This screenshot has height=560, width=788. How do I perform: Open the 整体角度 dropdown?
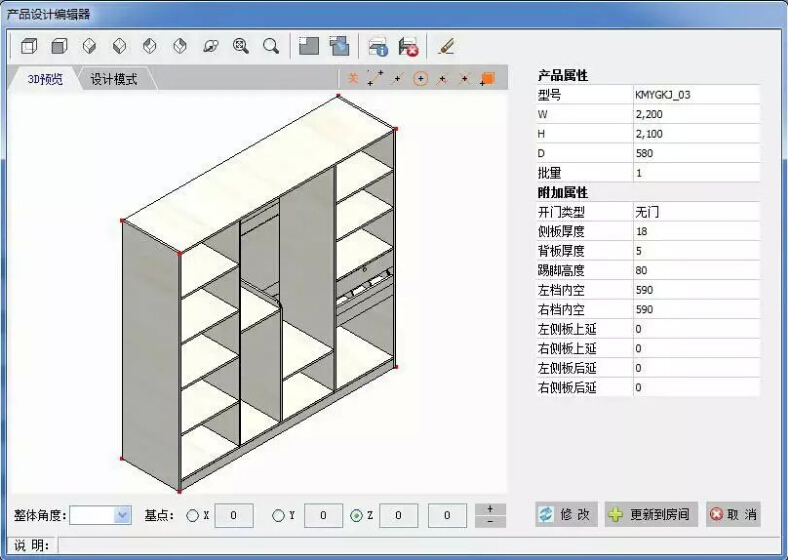pyautogui.click(x=123, y=516)
